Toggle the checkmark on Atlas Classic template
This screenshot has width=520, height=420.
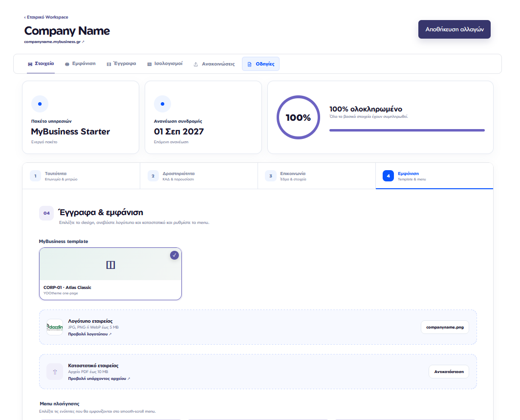(x=174, y=255)
